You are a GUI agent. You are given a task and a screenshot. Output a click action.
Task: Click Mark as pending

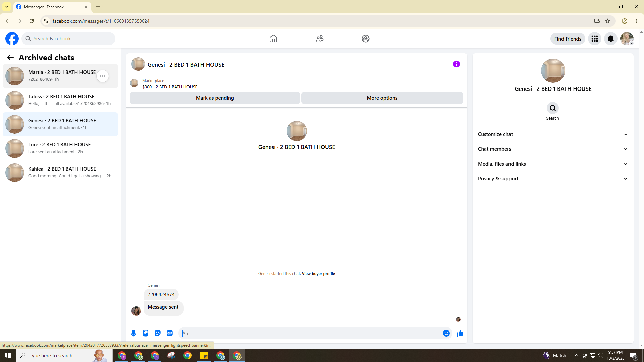(215, 98)
